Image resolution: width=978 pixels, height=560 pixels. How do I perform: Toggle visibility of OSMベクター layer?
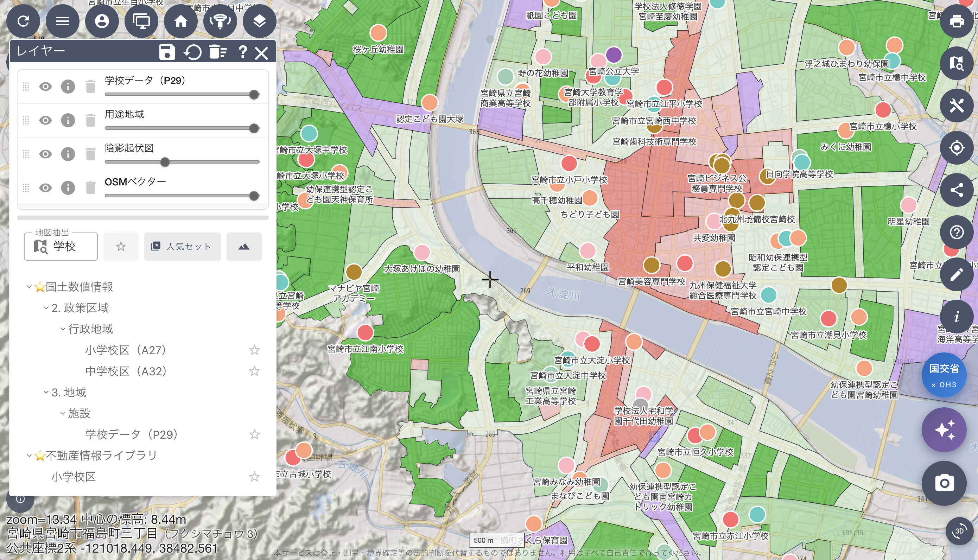coord(45,188)
